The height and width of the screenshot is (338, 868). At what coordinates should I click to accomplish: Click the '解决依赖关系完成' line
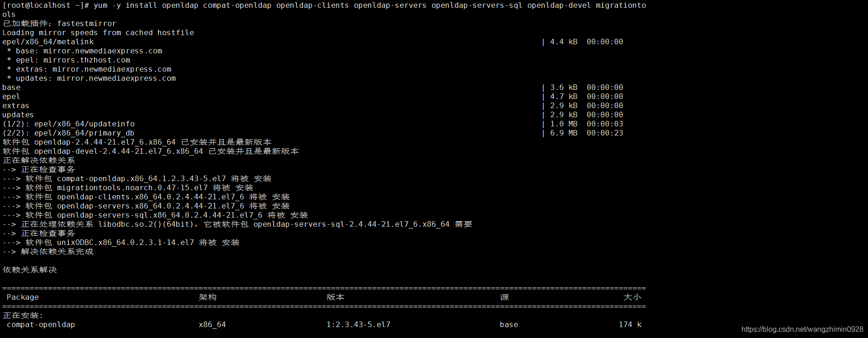click(x=48, y=252)
